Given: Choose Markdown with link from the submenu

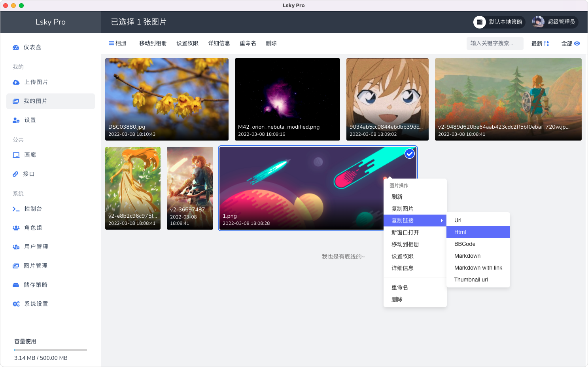Looking at the screenshot, I should 478,268.
